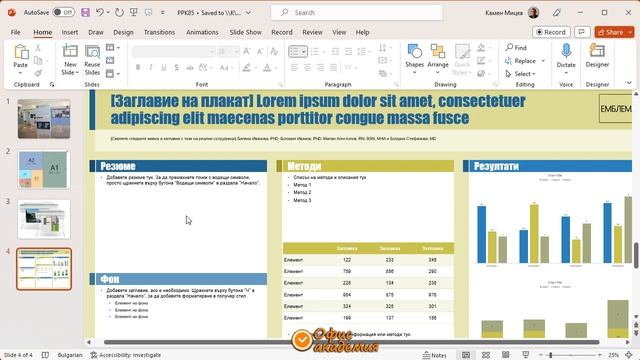
Task: Click the Cut scissors icon
Action: point(38,48)
